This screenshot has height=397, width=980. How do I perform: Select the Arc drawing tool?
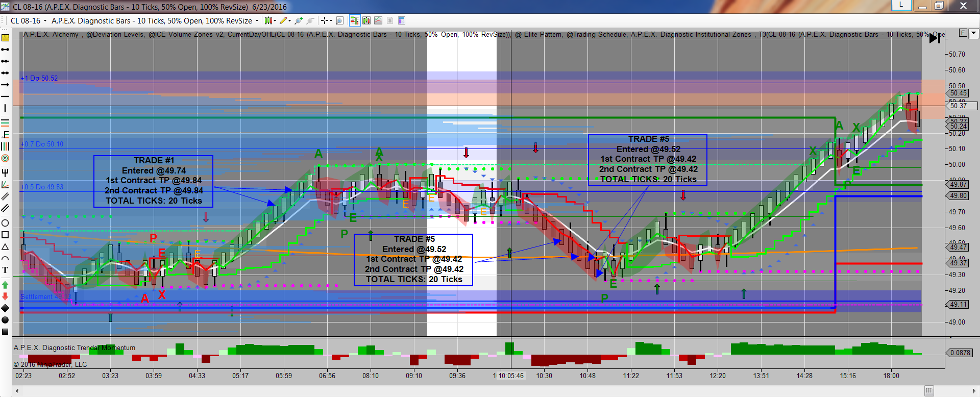click(x=5, y=258)
